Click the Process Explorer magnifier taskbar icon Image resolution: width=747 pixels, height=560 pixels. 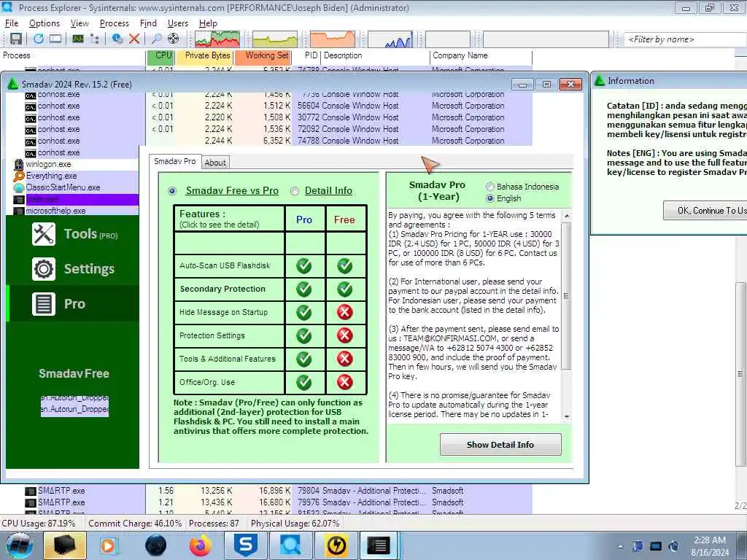click(290, 545)
